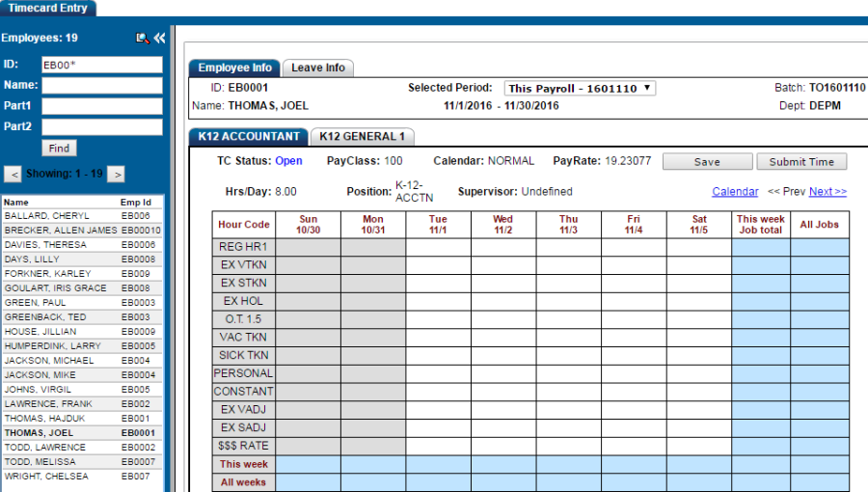
Task: Go to next week via Next link
Action: (x=827, y=192)
